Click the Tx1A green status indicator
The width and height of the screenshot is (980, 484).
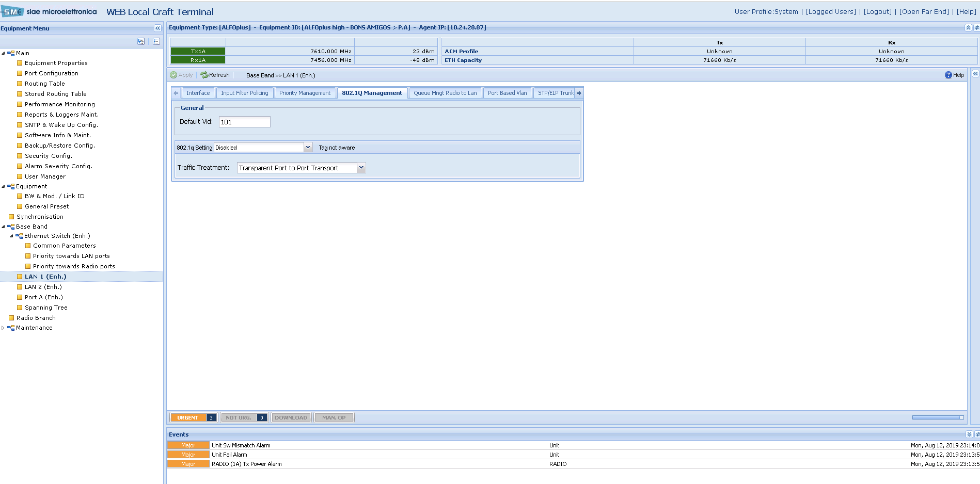[x=198, y=51]
